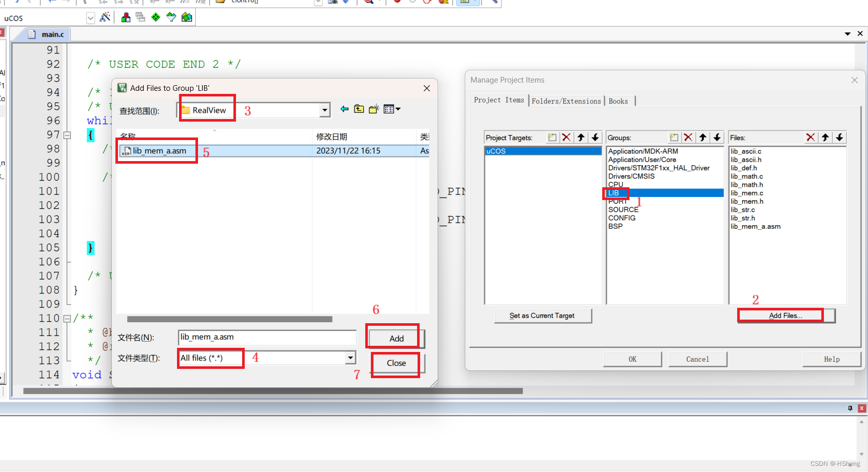The image size is (868, 472).
Task: Open Options for Target via the magic wand icon
Action: pyautogui.click(x=105, y=17)
